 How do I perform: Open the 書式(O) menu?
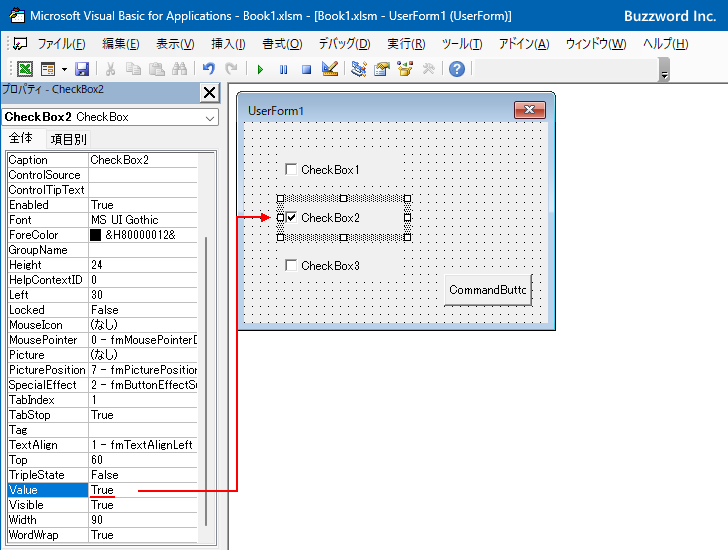282,44
